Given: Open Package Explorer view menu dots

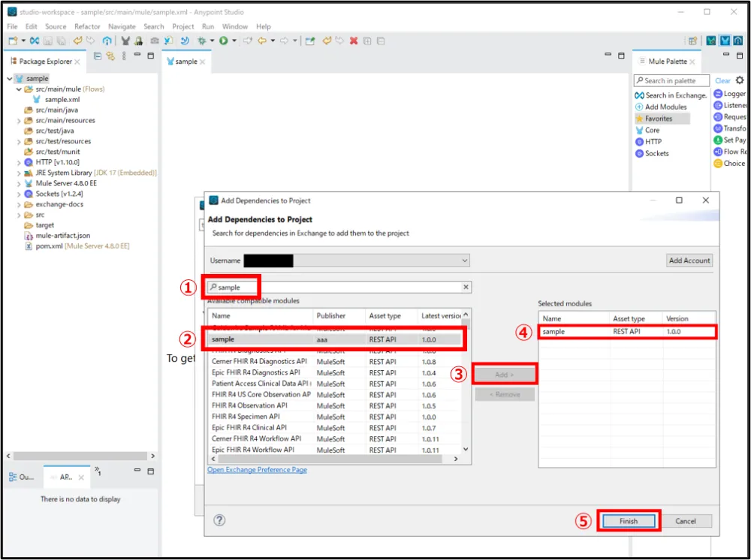Looking at the screenshot, I should pos(124,56).
